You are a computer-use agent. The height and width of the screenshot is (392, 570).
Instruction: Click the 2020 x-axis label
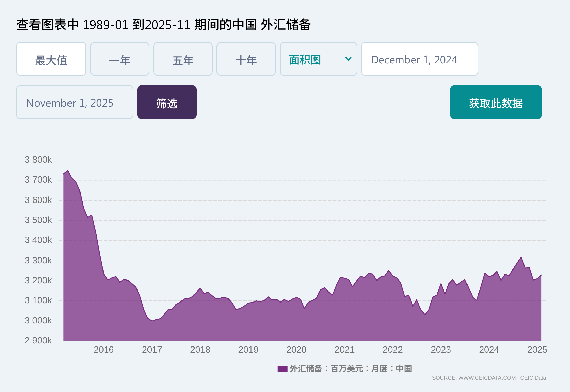pos(296,350)
